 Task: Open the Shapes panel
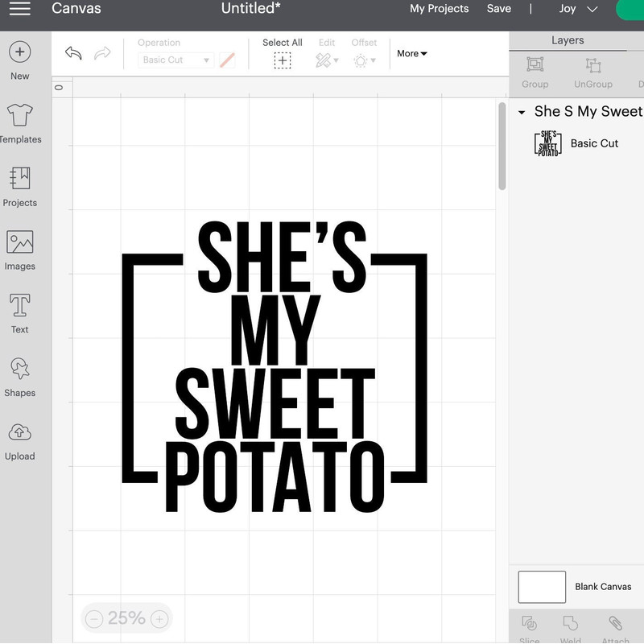tap(18, 372)
